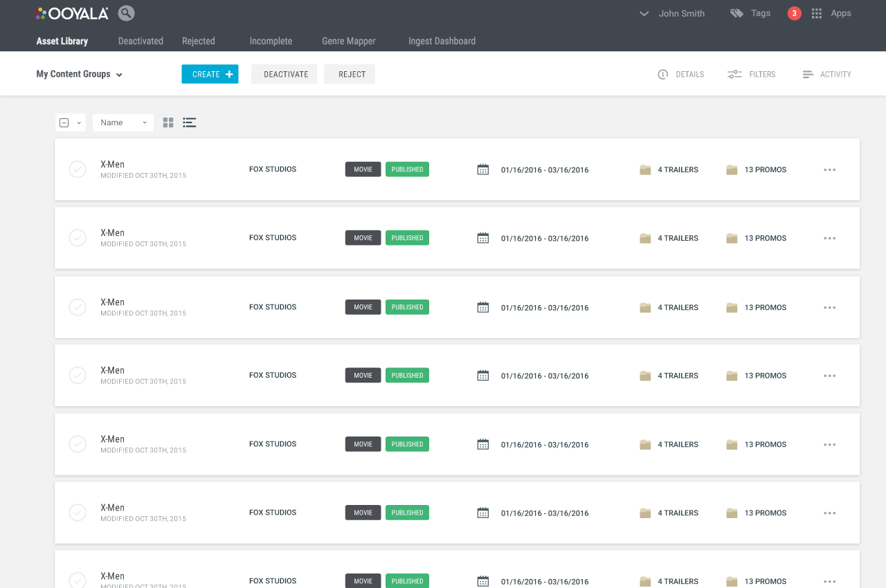Open the My Content Groups dropdown

(x=80, y=74)
